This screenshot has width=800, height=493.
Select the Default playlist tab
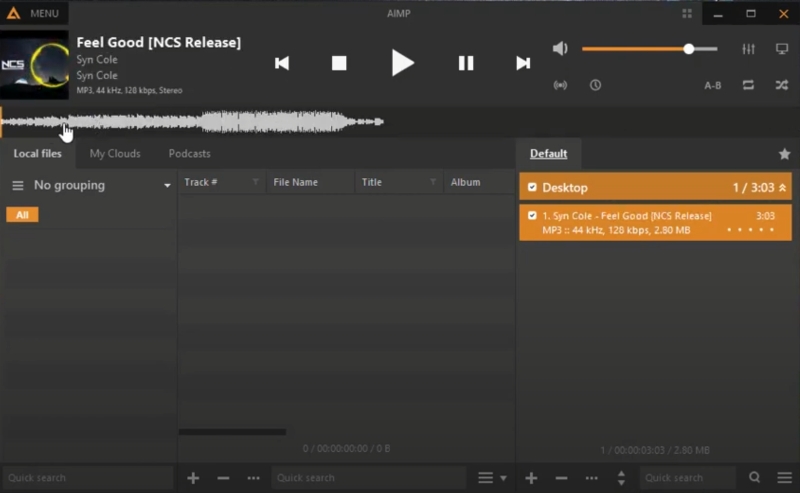coord(548,154)
